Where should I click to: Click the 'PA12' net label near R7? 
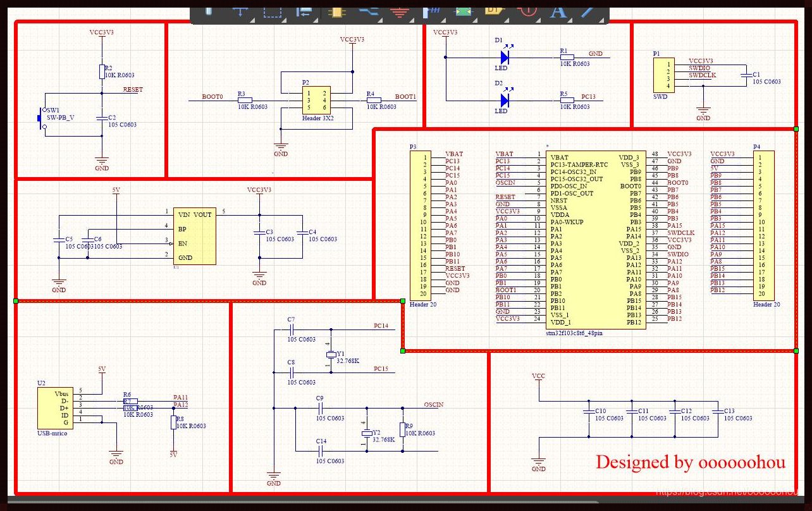tap(181, 404)
